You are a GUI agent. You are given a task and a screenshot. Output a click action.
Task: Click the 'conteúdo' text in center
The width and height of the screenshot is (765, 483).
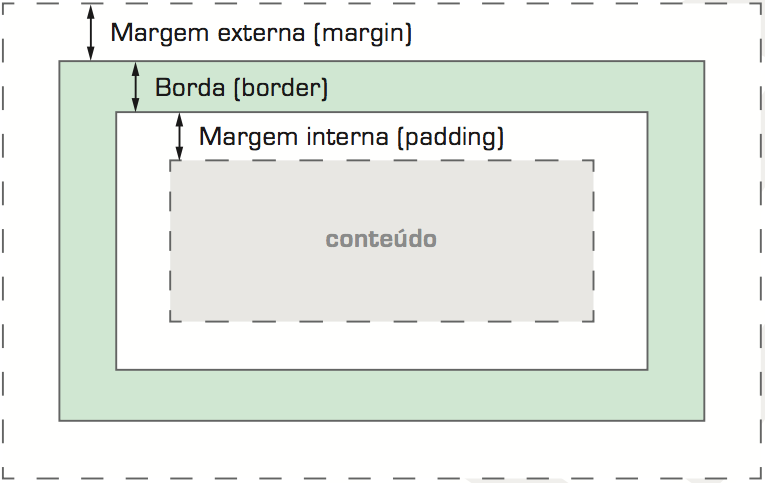[381, 239]
